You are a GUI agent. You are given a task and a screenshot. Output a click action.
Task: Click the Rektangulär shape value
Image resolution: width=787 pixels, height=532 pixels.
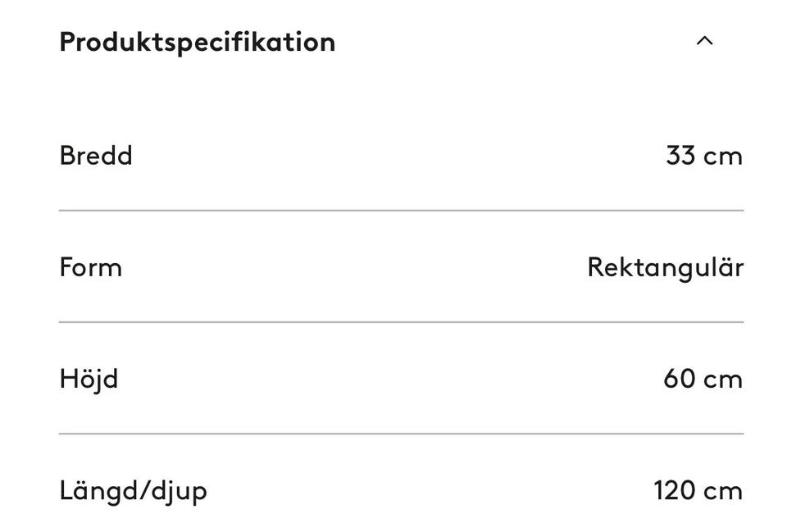pyautogui.click(x=665, y=267)
